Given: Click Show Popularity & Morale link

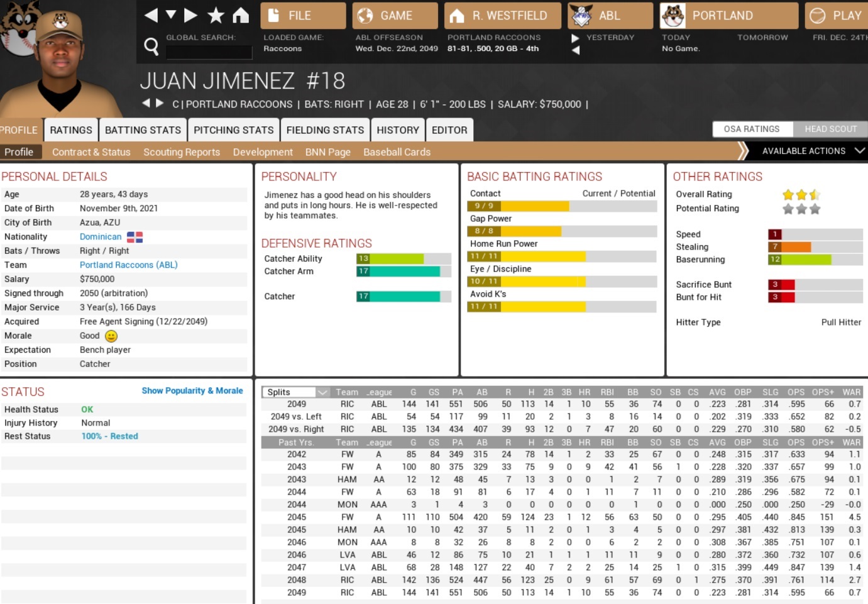Looking at the screenshot, I should tap(192, 391).
